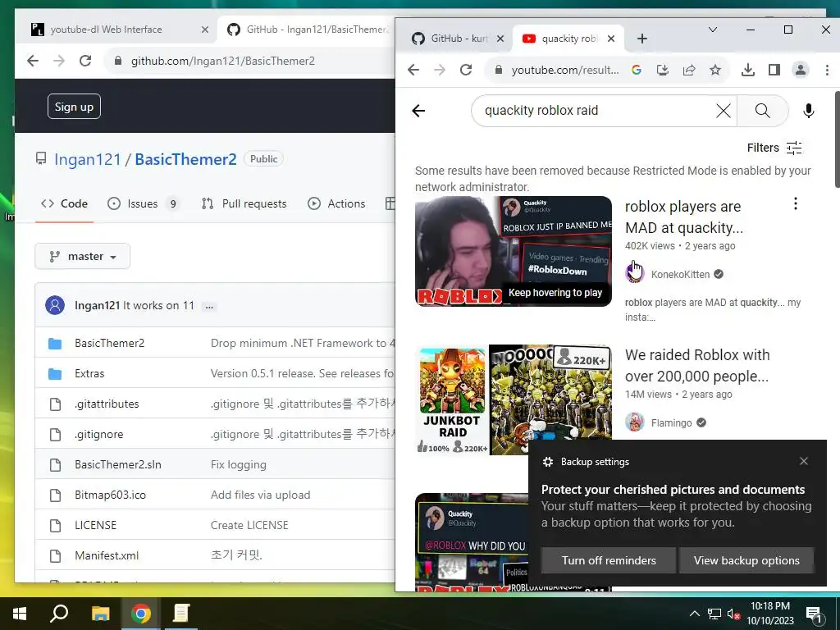Screen dimensions: 840x630
Task: Toggle Chrome side panel
Action: [774, 70]
